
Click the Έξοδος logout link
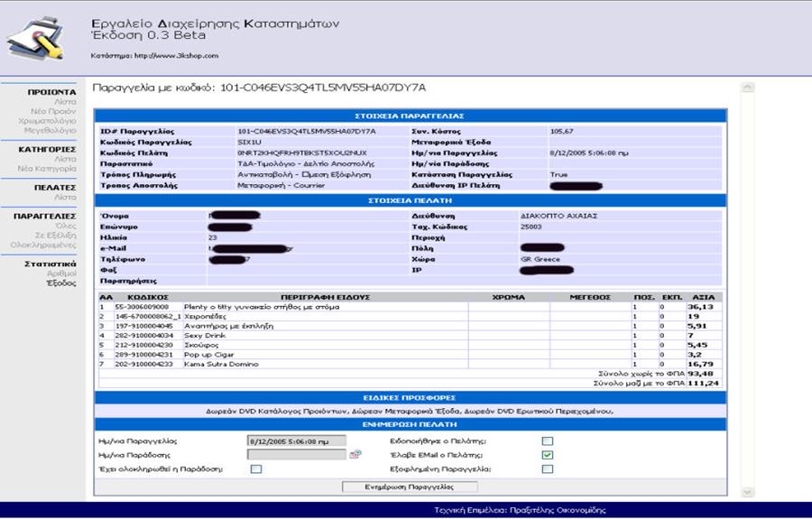pos(61,283)
